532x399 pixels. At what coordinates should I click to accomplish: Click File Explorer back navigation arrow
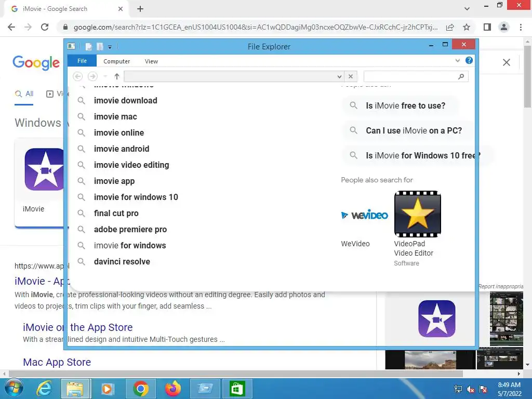78,76
